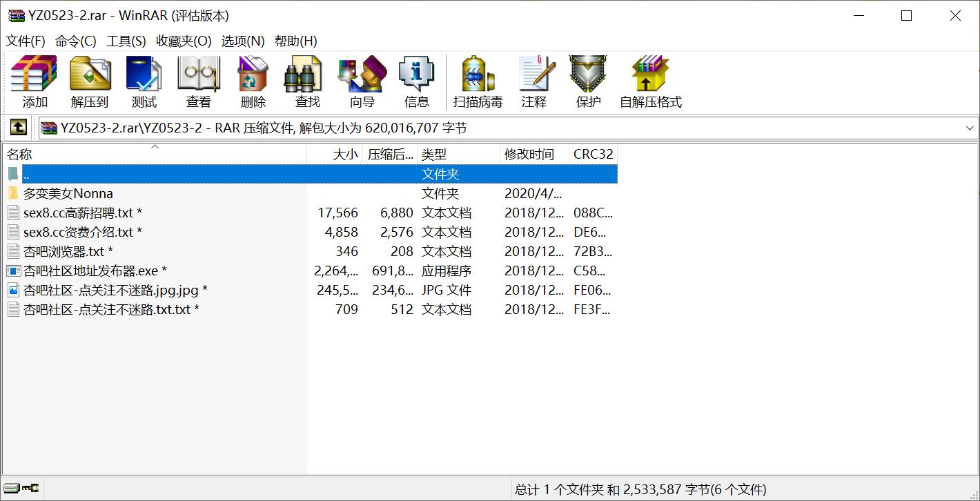The width and height of the screenshot is (980, 501).
Task: Sort by the 名称 column header
Action: (x=155, y=154)
